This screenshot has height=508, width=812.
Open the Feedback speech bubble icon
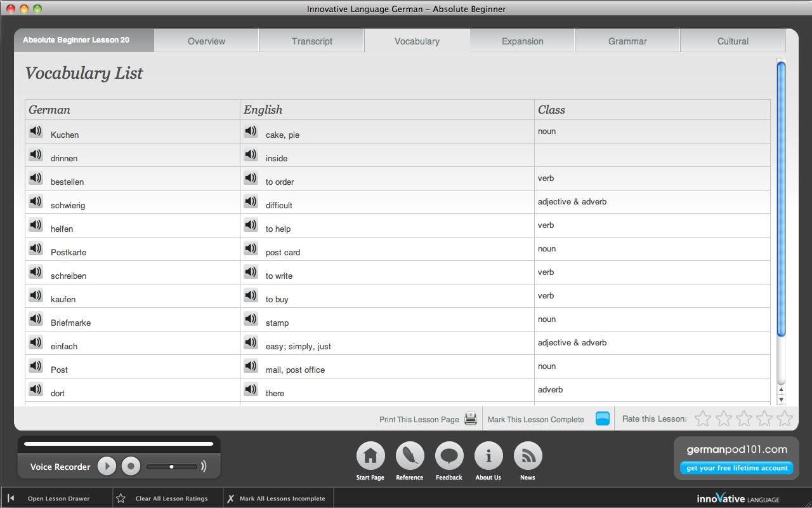click(449, 456)
